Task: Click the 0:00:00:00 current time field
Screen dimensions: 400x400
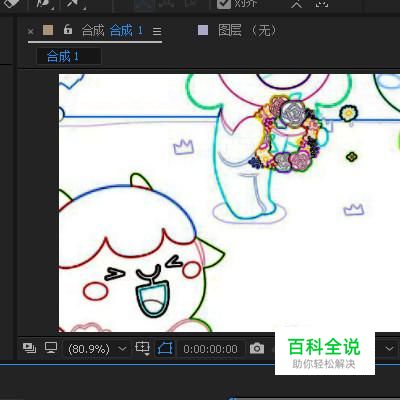Action: click(210, 349)
